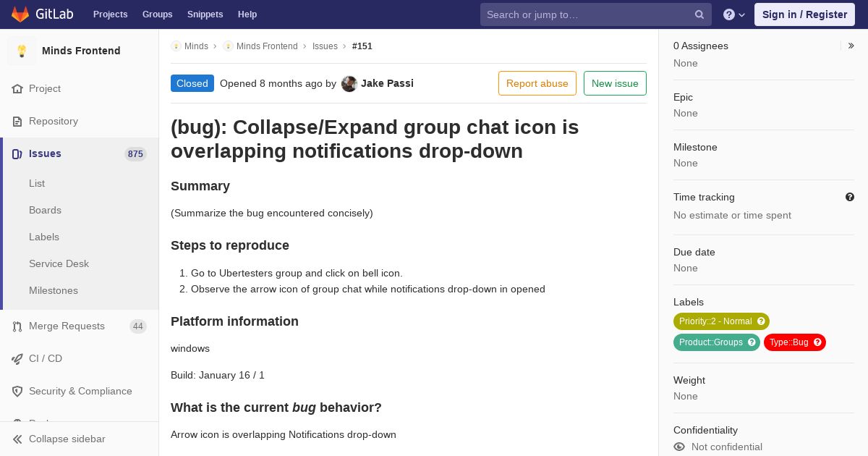Click the Minds Frontend lightbulb avatar
Image resolution: width=868 pixels, height=456 pixels.
point(22,51)
